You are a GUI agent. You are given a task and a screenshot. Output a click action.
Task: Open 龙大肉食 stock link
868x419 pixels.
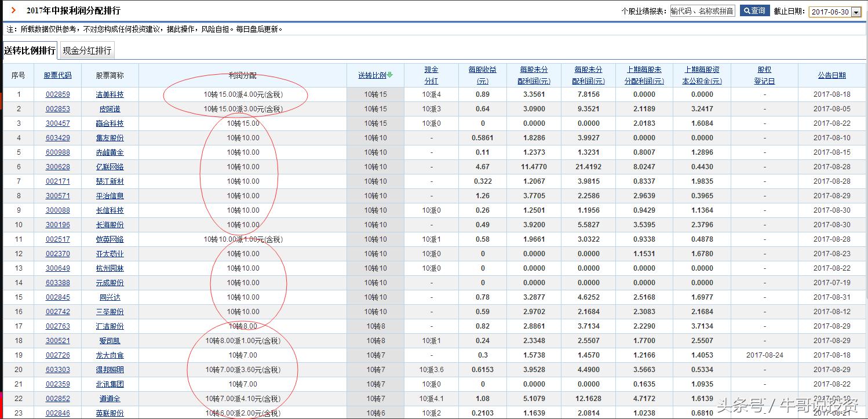click(110, 355)
